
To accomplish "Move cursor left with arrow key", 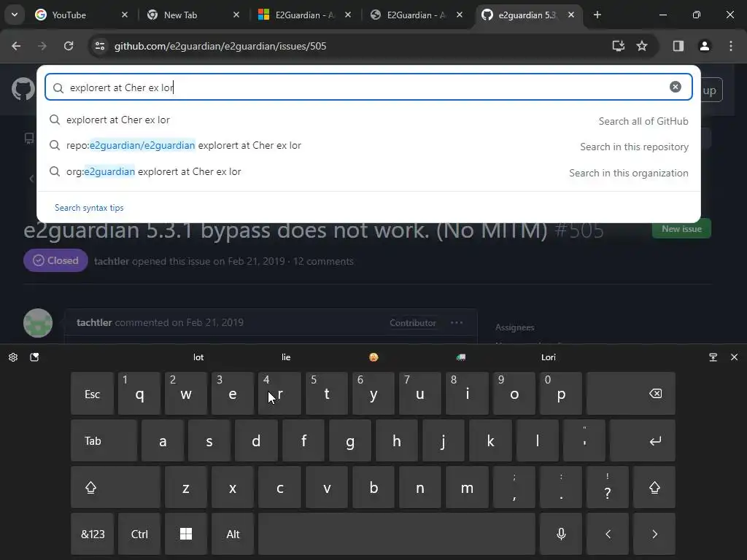I will point(608,534).
